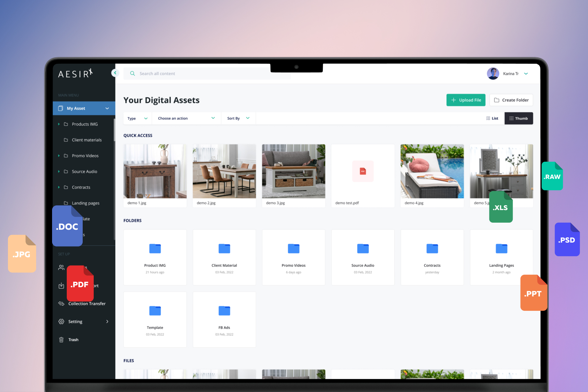
Task: Open the Type filter dropdown
Action: [137, 119]
